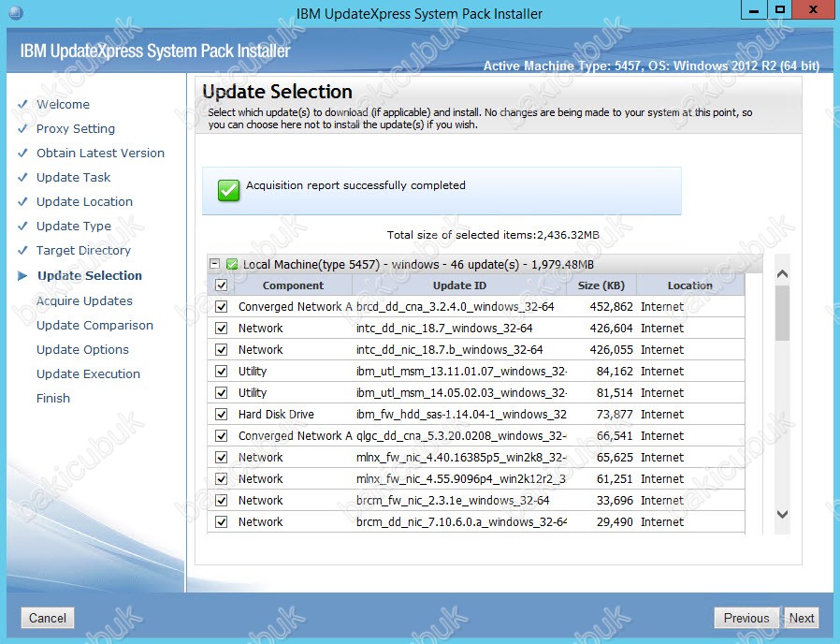Image resolution: width=840 pixels, height=644 pixels.
Task: Uncheck the ibm_utl_msm_13.11.01.07 update checkbox
Action: (x=222, y=371)
